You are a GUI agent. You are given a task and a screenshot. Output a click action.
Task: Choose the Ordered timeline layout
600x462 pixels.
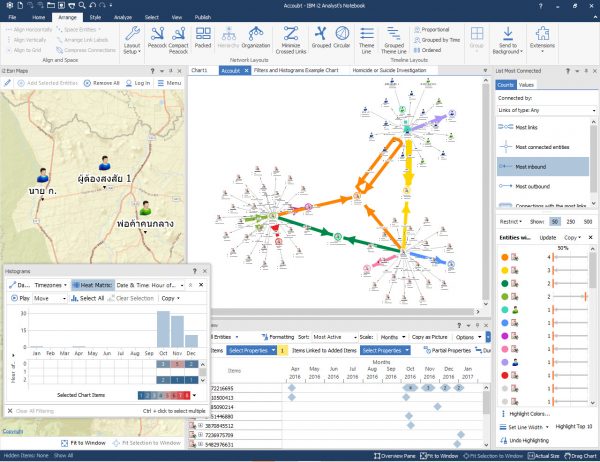point(427,50)
